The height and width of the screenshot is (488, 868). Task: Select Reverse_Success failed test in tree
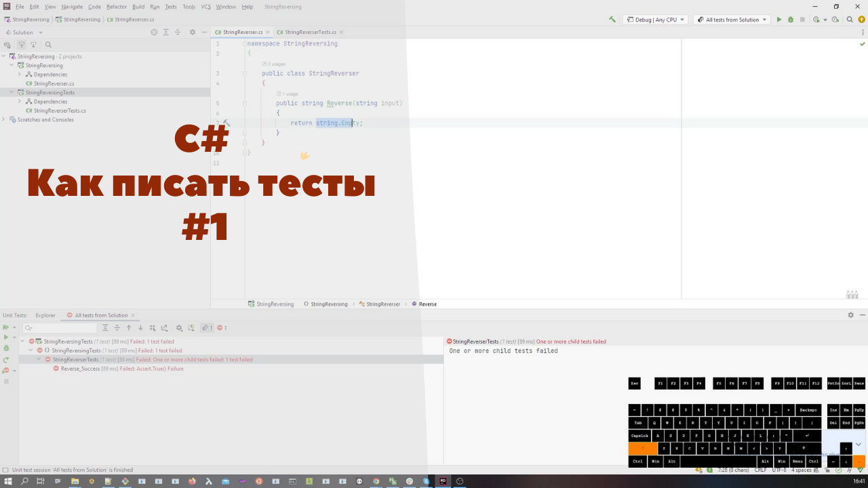(118, 369)
